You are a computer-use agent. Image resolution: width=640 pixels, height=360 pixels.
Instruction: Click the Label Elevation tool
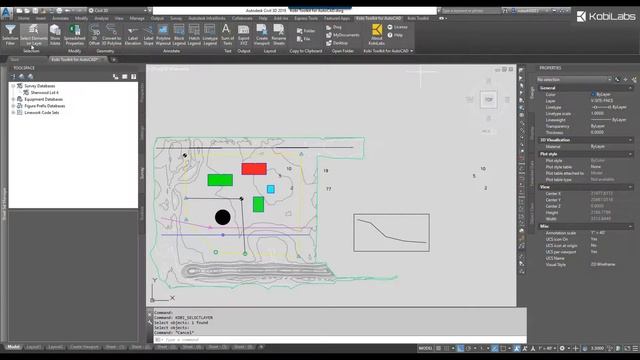click(x=133, y=35)
